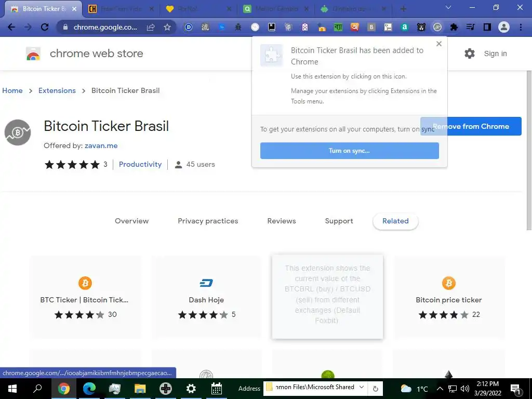
Task: Open the Extensions puzzle piece menu
Action: pos(454,27)
